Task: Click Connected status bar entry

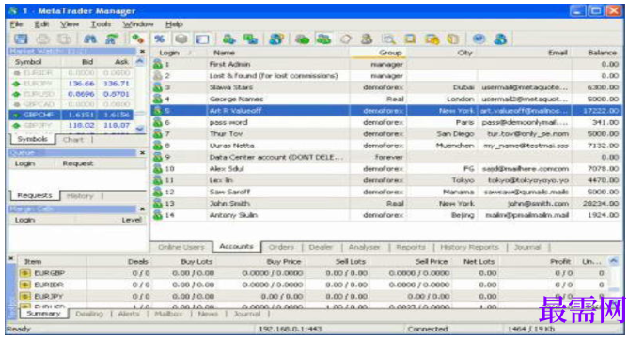Action: pyautogui.click(x=428, y=329)
